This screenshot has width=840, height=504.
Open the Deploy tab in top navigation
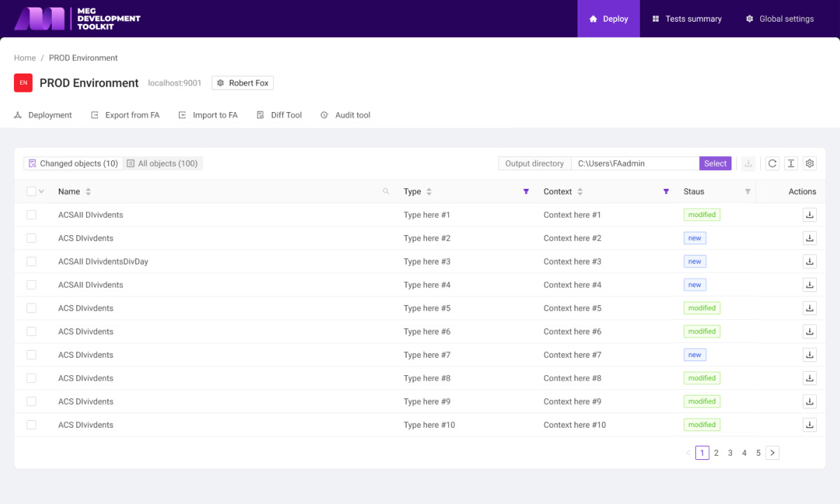click(608, 19)
